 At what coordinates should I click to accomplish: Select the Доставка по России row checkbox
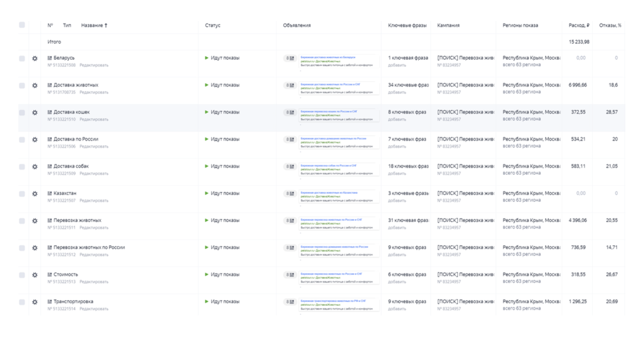[22, 140]
